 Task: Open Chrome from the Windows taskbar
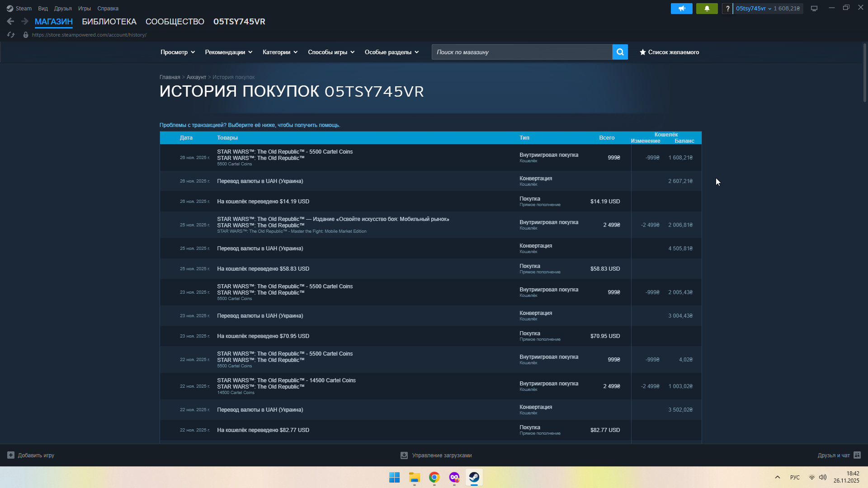pyautogui.click(x=434, y=477)
